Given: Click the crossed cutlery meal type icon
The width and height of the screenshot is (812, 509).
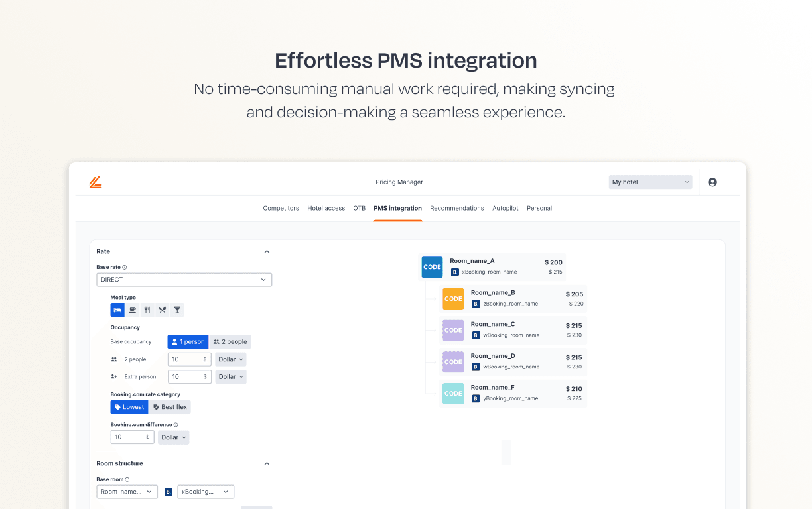Looking at the screenshot, I should click(x=162, y=310).
